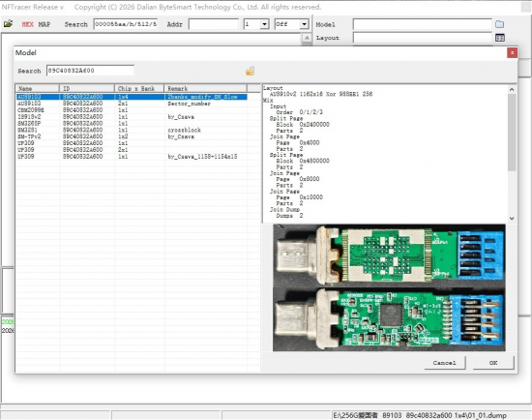Image resolution: width=532 pixels, height=420 pixels.
Task: Click the Block 0x4800000 layout line
Action: tap(303, 161)
